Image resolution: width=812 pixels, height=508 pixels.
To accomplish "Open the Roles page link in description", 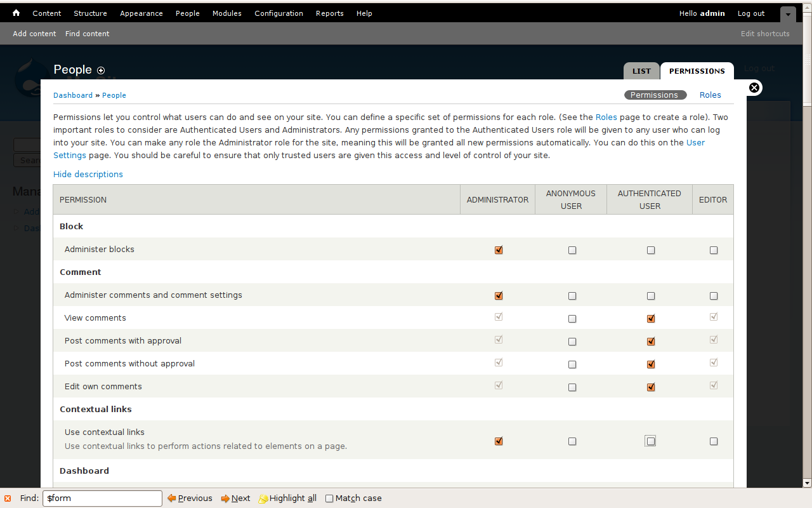I will click(x=606, y=117).
